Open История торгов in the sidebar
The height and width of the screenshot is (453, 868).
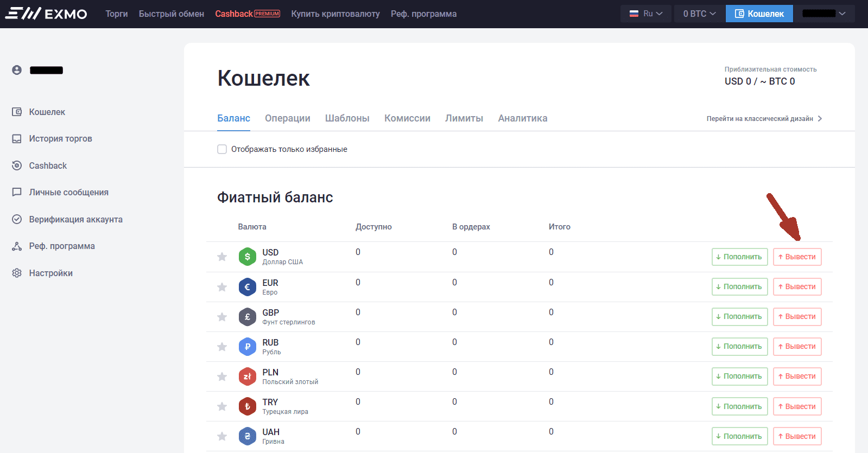(x=61, y=139)
